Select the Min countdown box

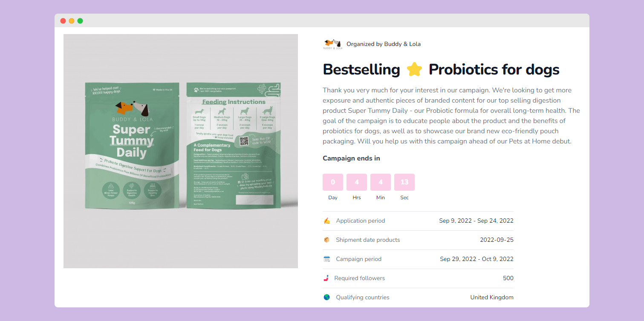pos(381,182)
